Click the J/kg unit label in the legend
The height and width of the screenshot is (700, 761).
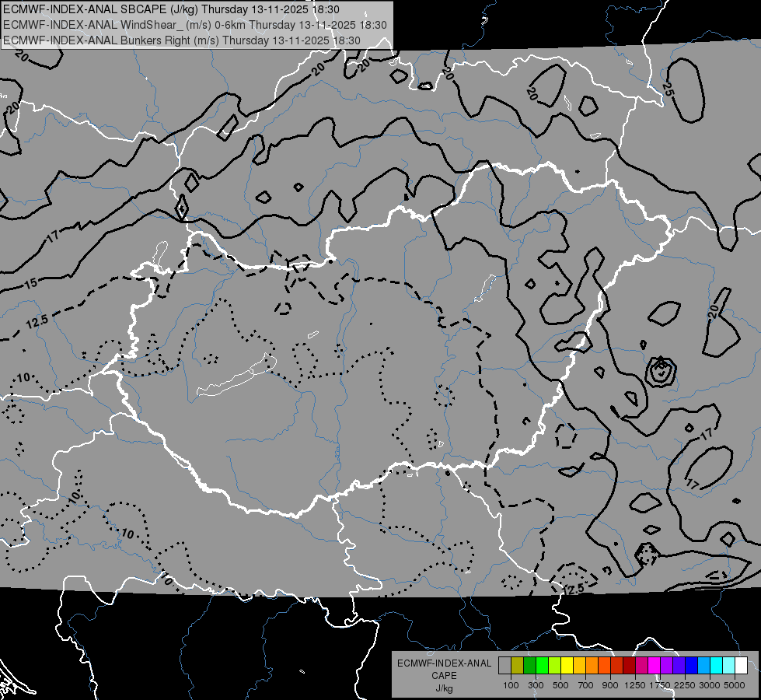444,688
